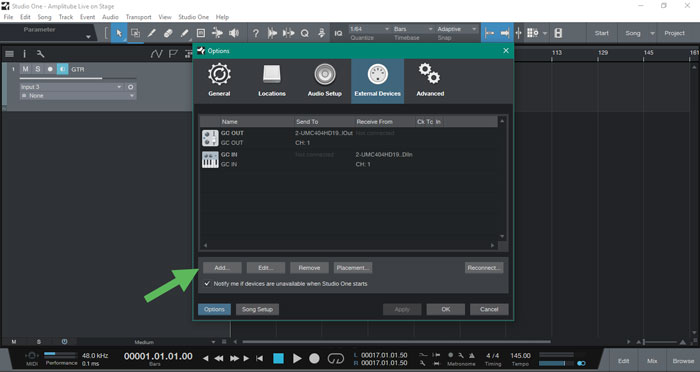Click the question mark help icon

(x=255, y=33)
